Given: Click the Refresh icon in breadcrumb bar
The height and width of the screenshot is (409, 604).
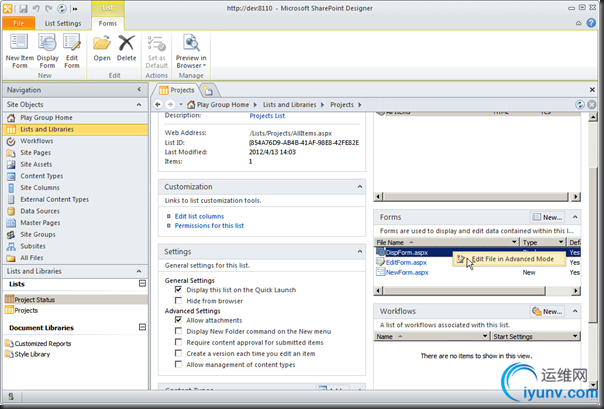Looking at the screenshot, I should (580, 104).
